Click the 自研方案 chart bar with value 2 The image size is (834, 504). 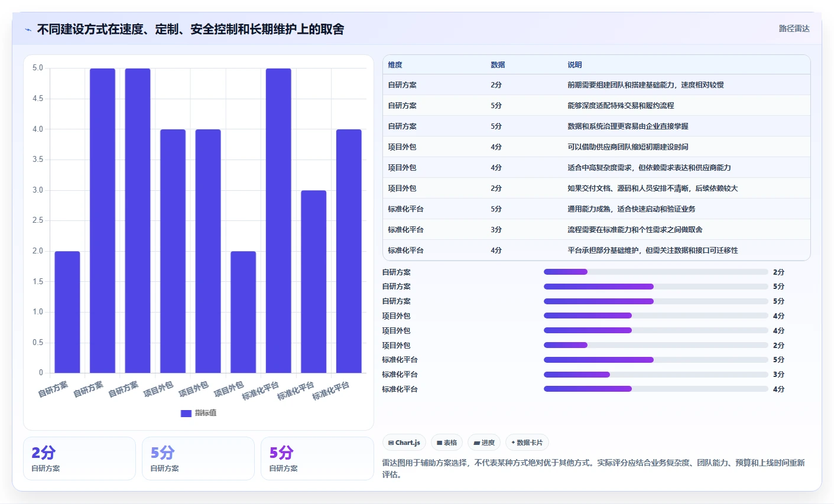click(x=67, y=312)
